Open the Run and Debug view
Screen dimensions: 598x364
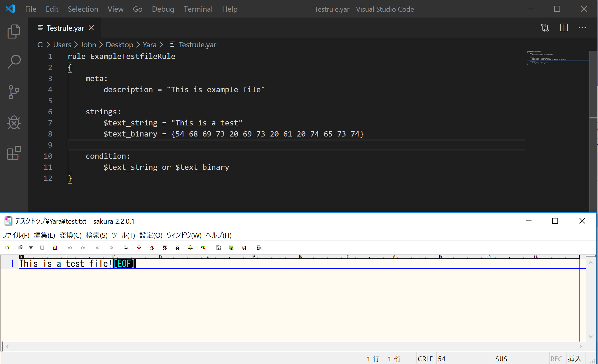tap(14, 123)
